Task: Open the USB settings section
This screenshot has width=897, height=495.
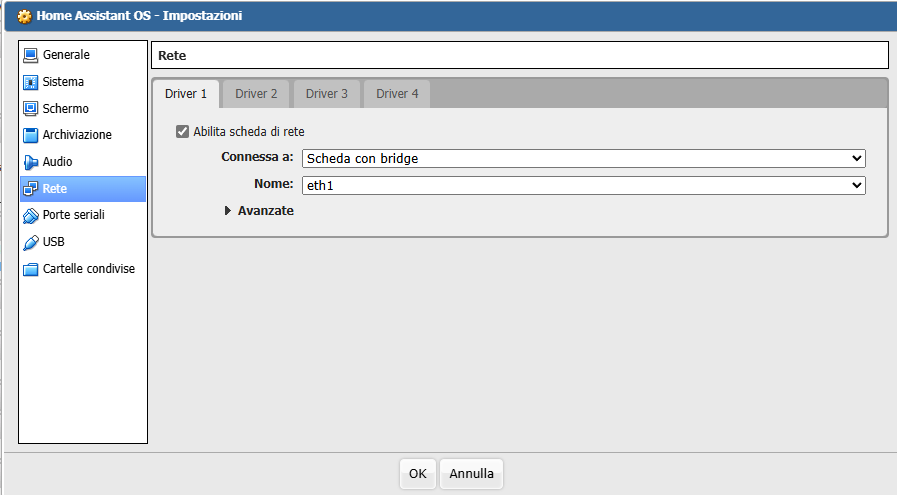Action: (83, 242)
